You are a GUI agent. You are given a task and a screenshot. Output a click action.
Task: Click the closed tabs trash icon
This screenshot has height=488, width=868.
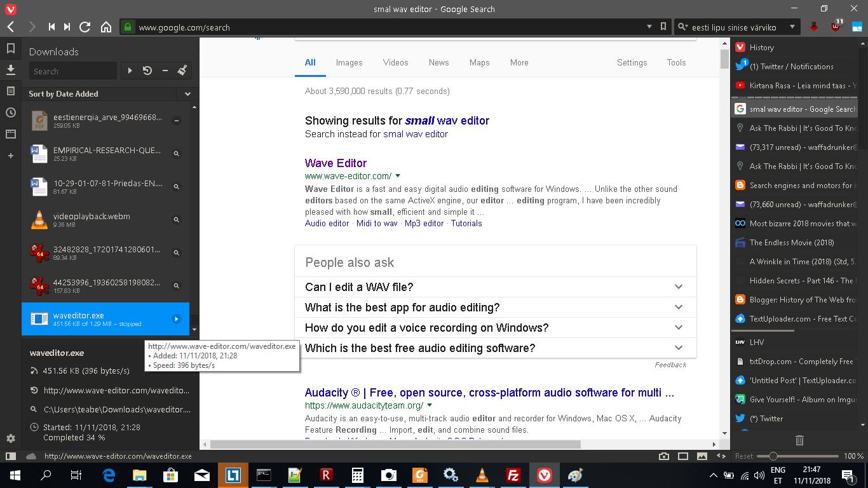click(799, 440)
